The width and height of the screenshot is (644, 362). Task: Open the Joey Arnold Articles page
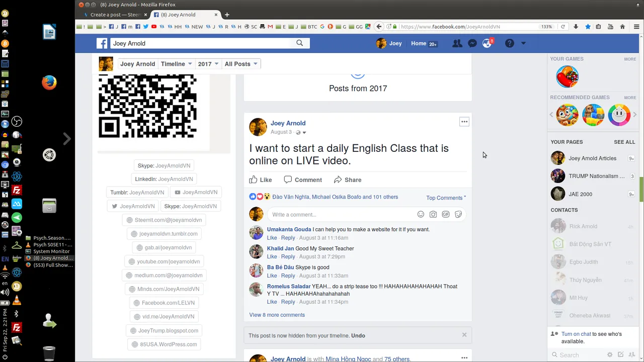(592, 158)
